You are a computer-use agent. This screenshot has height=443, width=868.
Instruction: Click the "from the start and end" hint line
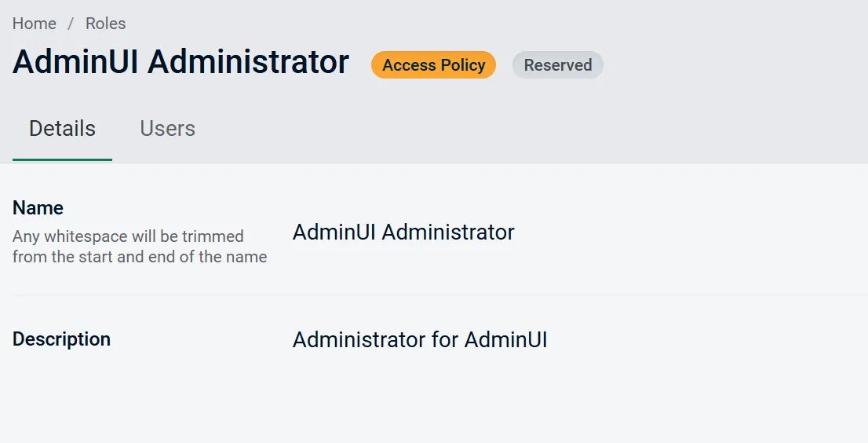coord(140,257)
